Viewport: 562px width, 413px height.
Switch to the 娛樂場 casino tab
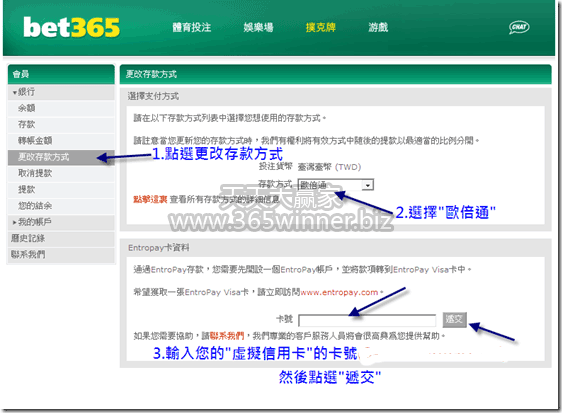point(258,27)
